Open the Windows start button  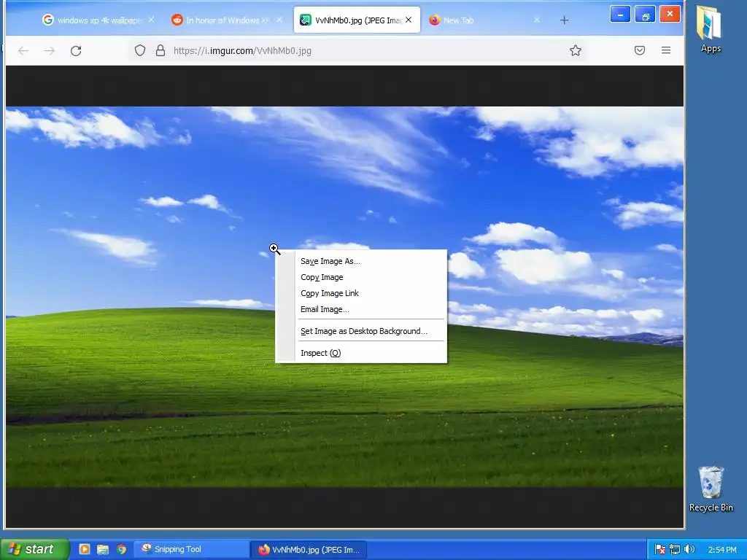34,549
